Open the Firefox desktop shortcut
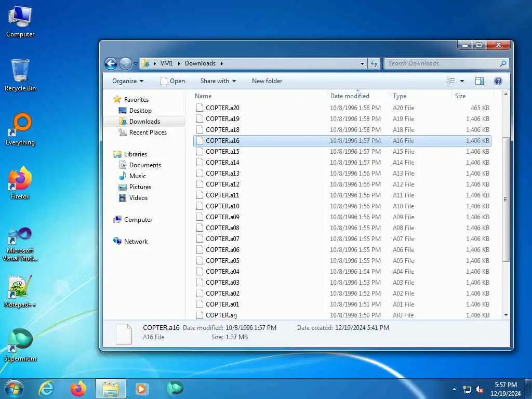 (20, 183)
